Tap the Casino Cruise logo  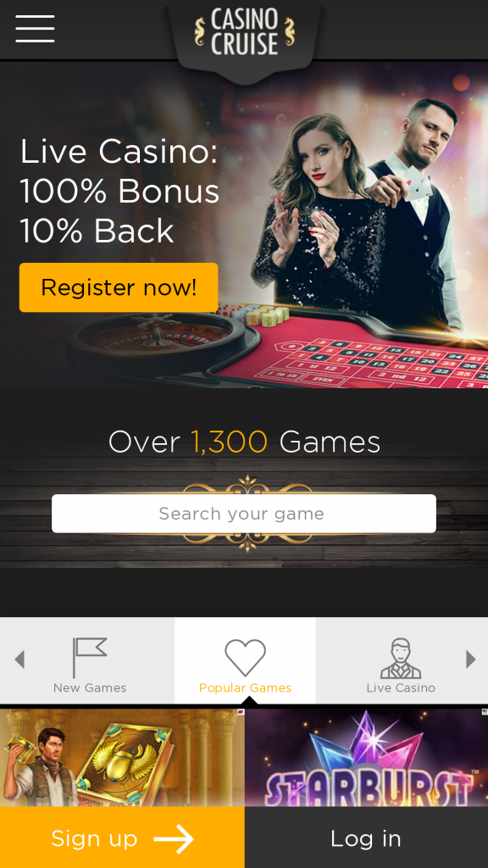(245, 33)
